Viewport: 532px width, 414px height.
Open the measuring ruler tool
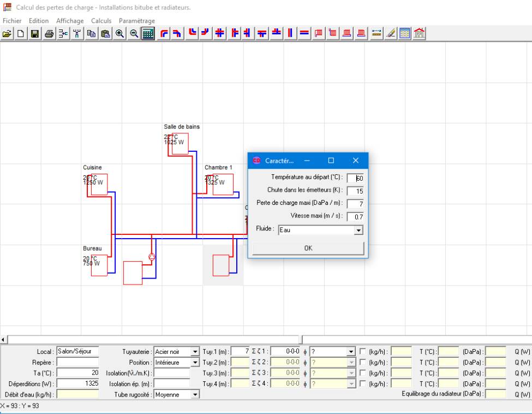click(x=378, y=33)
